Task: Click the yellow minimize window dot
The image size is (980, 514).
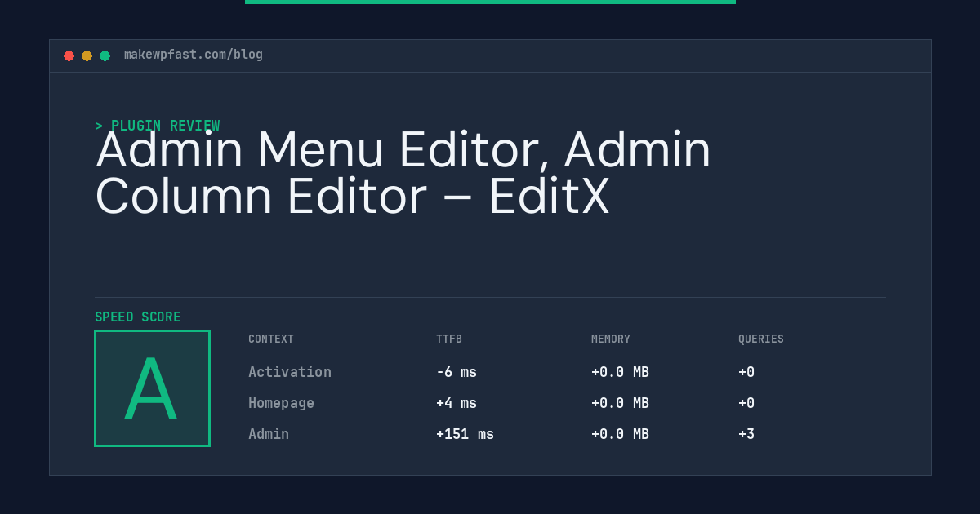Action: 87,55
